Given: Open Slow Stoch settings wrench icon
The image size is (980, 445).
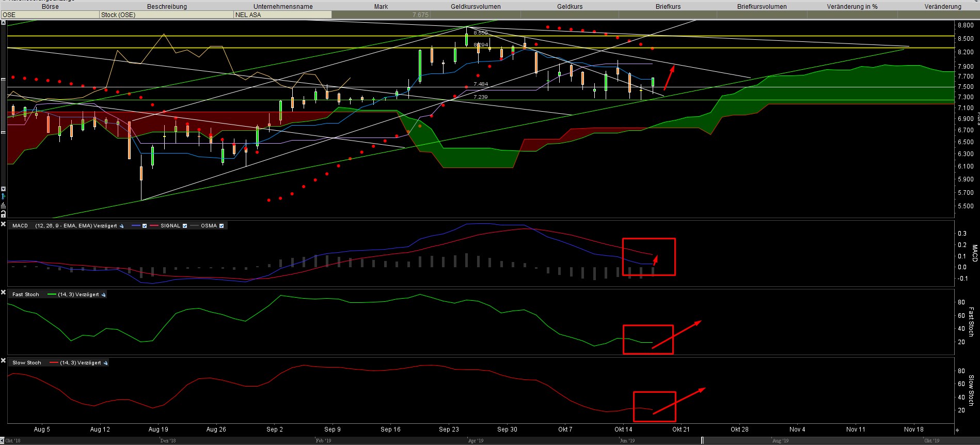Looking at the screenshot, I should pyautogui.click(x=105, y=363).
